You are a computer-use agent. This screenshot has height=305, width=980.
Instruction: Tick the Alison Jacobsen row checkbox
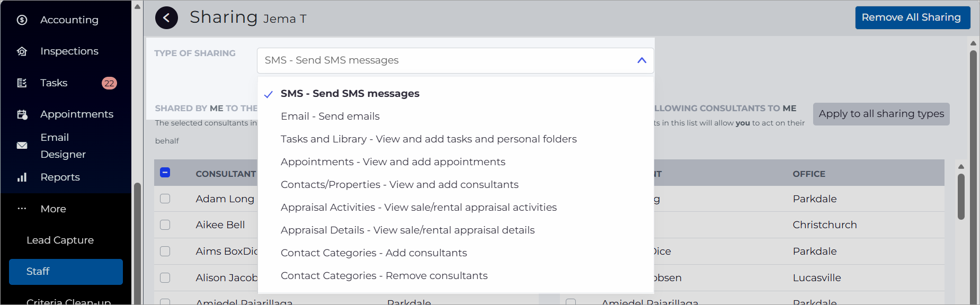click(165, 278)
